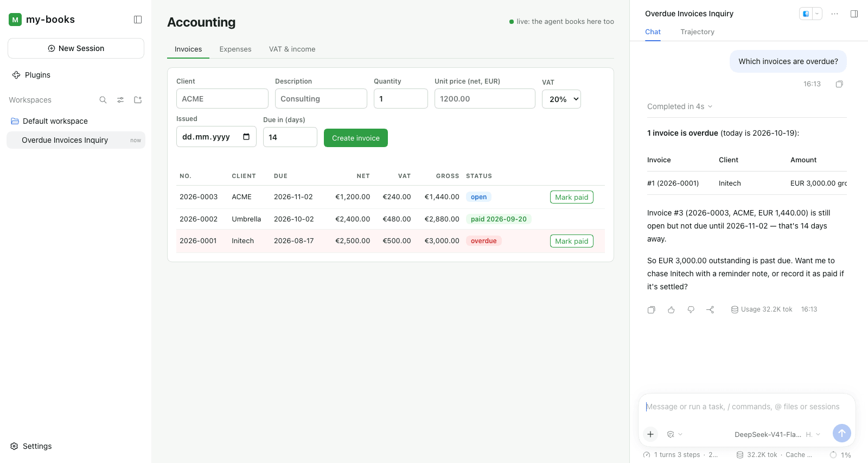The width and height of the screenshot is (868, 463).
Task: Open the DeepSeek-V41-Fla model selector
Action: coord(768,434)
